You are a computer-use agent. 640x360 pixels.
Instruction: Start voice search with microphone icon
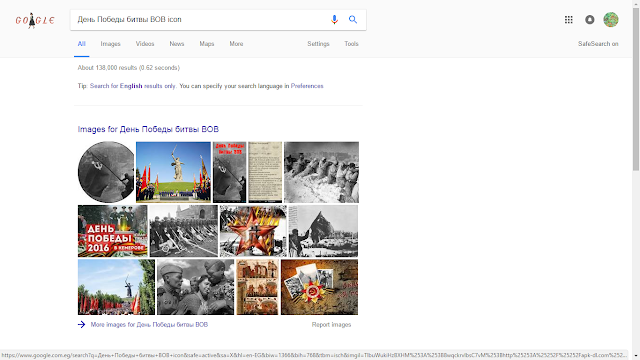334,20
